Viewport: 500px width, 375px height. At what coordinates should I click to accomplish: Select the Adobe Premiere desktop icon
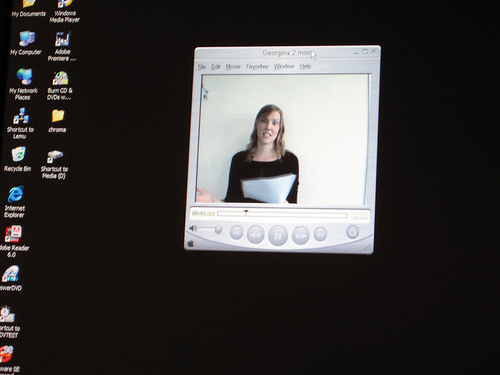tap(62, 47)
